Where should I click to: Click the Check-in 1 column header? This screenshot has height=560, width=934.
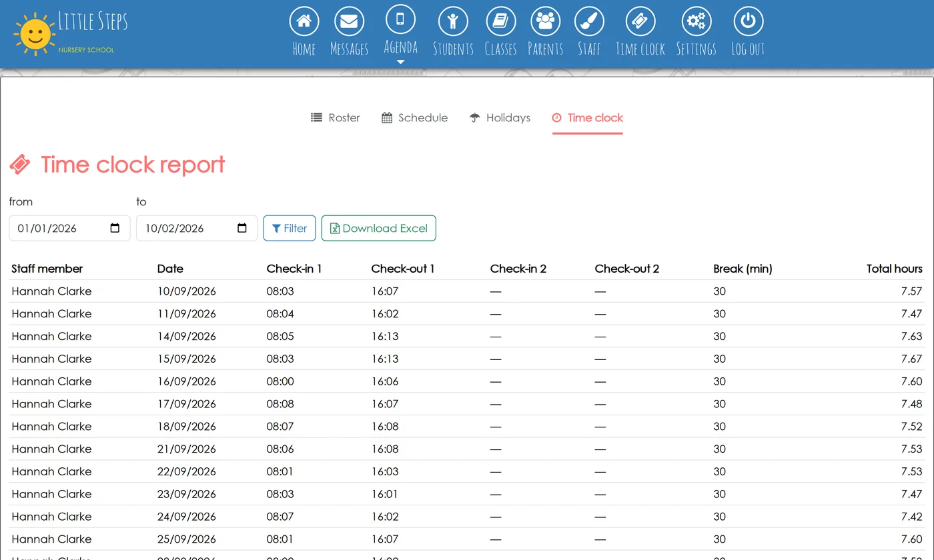(x=294, y=269)
